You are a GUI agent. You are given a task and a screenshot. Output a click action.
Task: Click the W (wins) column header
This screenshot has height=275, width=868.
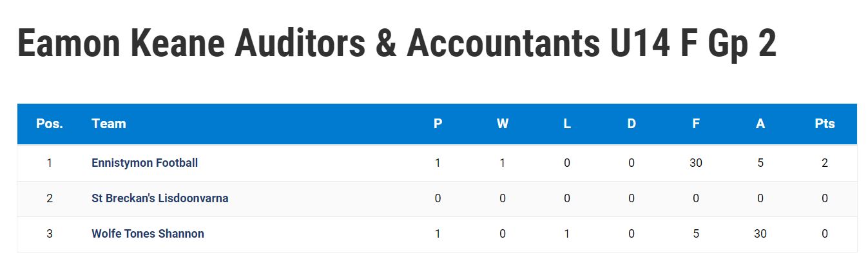503,124
